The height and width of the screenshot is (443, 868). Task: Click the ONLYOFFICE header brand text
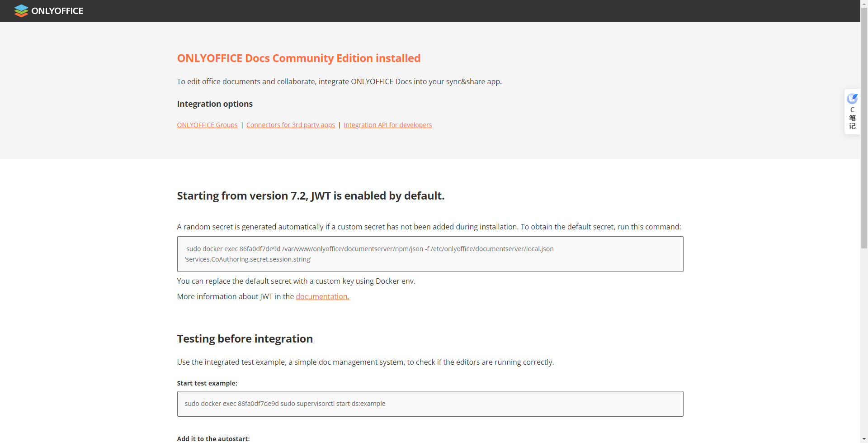click(57, 11)
